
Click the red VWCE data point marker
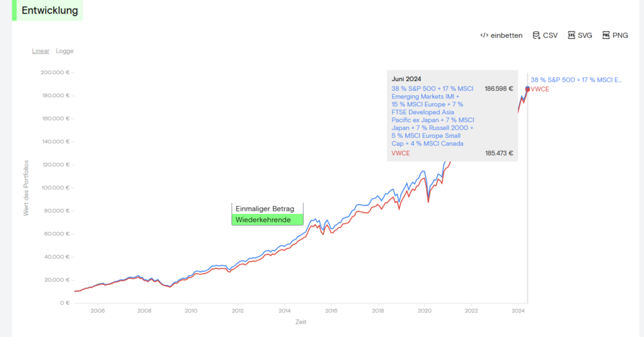(x=527, y=89)
